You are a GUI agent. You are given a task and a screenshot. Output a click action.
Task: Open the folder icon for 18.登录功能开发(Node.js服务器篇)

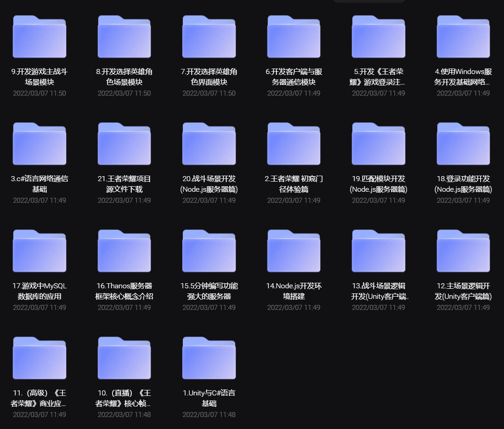463,144
